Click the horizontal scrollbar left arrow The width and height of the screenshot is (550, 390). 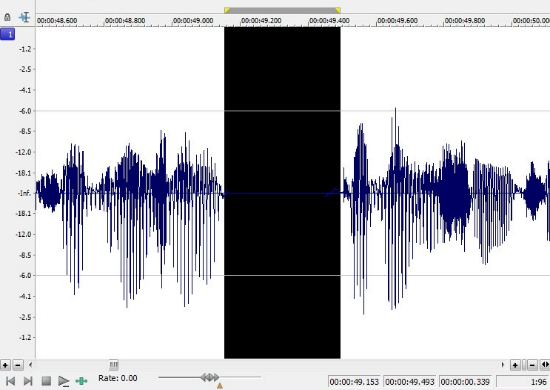click(x=31, y=365)
